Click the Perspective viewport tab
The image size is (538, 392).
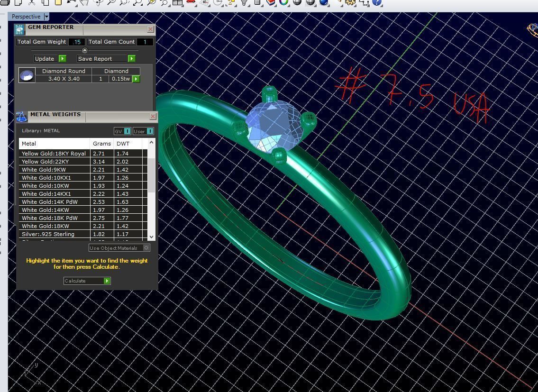point(26,17)
